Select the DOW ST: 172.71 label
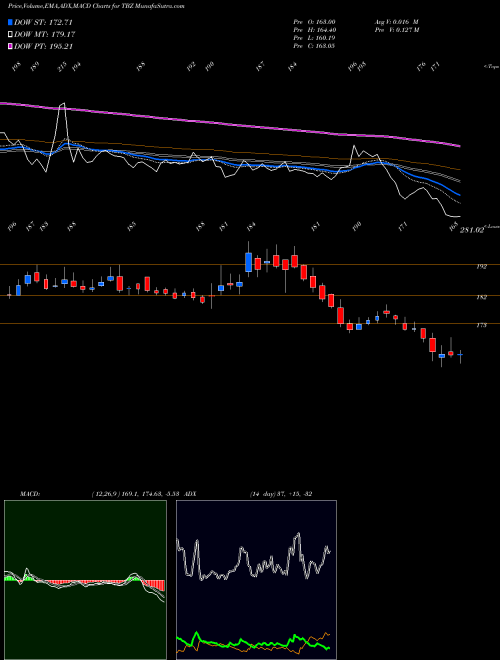500x660 pixels. tap(43, 22)
